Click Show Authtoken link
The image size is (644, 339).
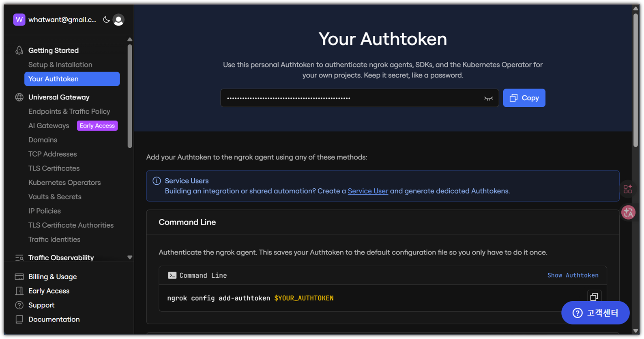(x=573, y=275)
